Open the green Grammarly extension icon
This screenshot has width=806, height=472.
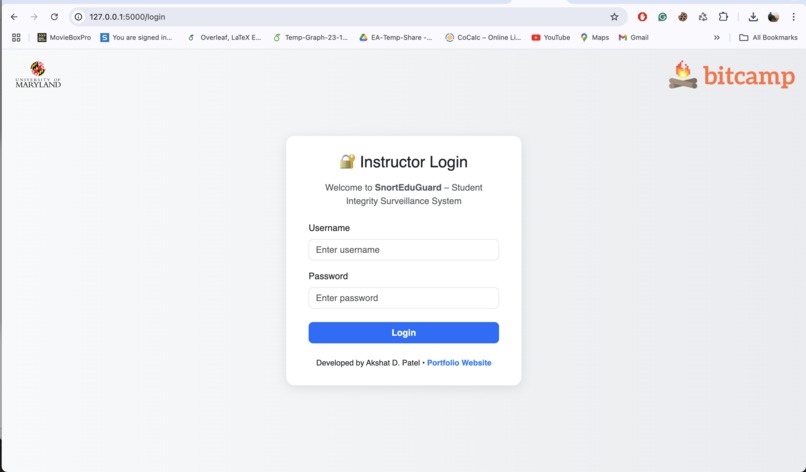(662, 17)
